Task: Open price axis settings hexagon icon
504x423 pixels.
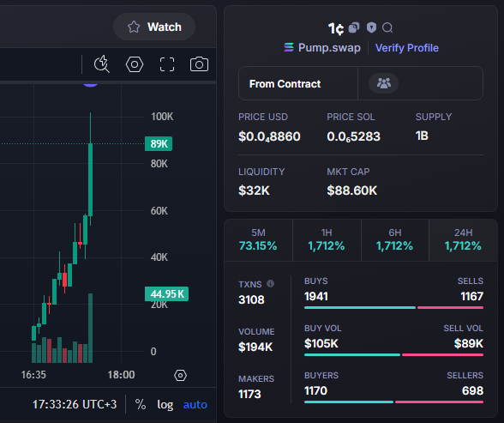Action: [180, 375]
